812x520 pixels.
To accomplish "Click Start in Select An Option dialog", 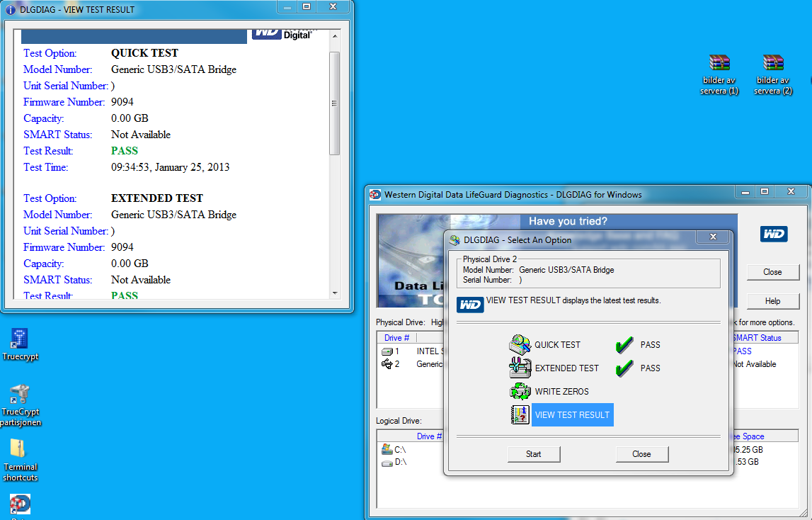I will (x=533, y=454).
